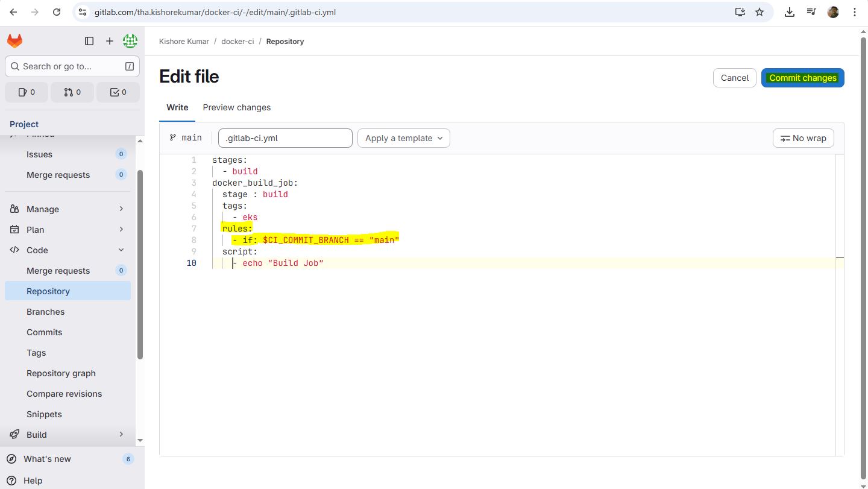Click the Cancel button

tap(734, 78)
